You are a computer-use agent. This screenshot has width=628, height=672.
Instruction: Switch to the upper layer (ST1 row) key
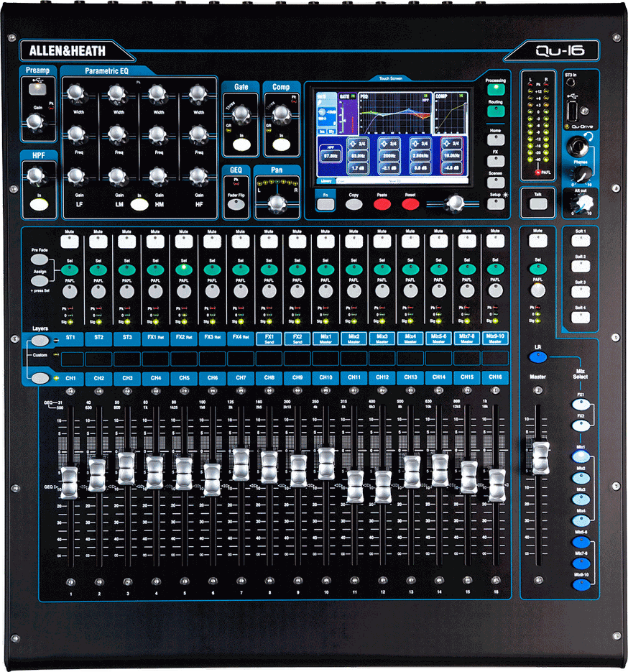tap(40, 341)
